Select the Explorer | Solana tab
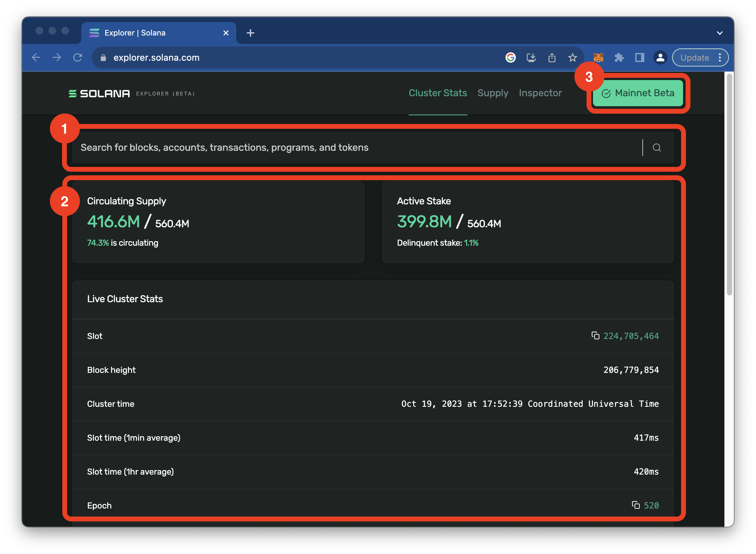 (158, 33)
